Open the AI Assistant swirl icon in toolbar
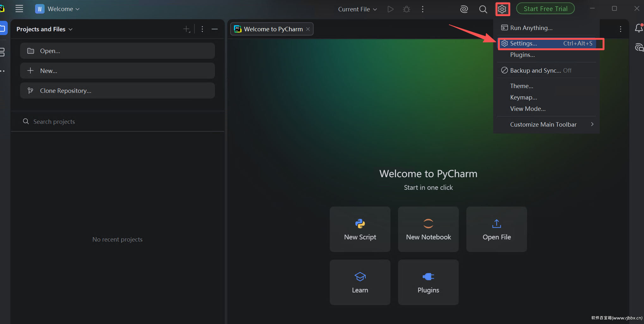Screen dimensions: 644x324 click(464, 9)
